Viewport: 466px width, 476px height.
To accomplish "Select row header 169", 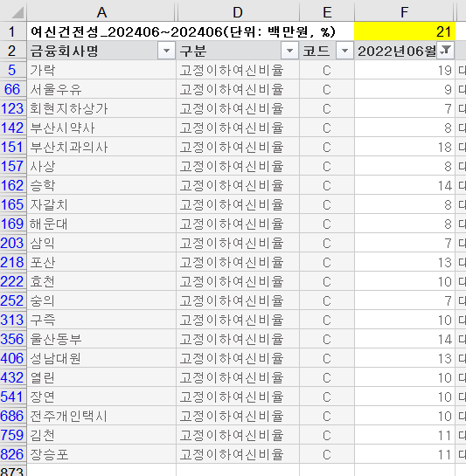I will click(13, 224).
